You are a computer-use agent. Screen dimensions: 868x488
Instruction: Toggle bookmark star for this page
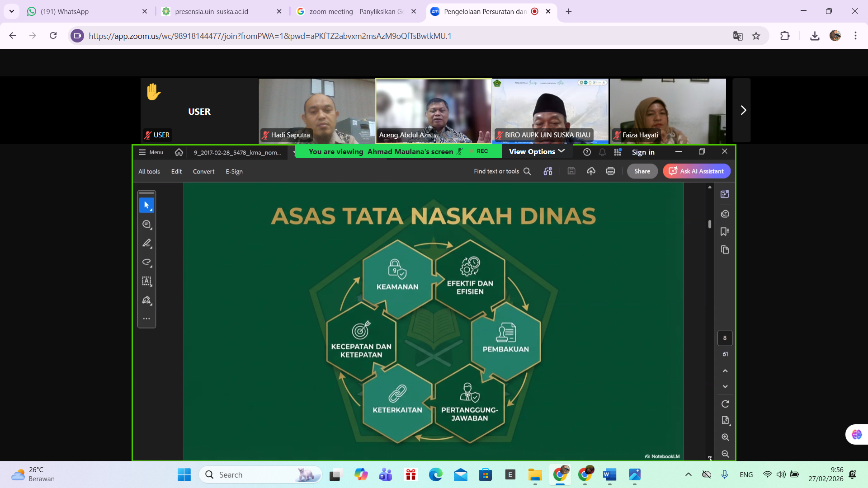tap(756, 36)
